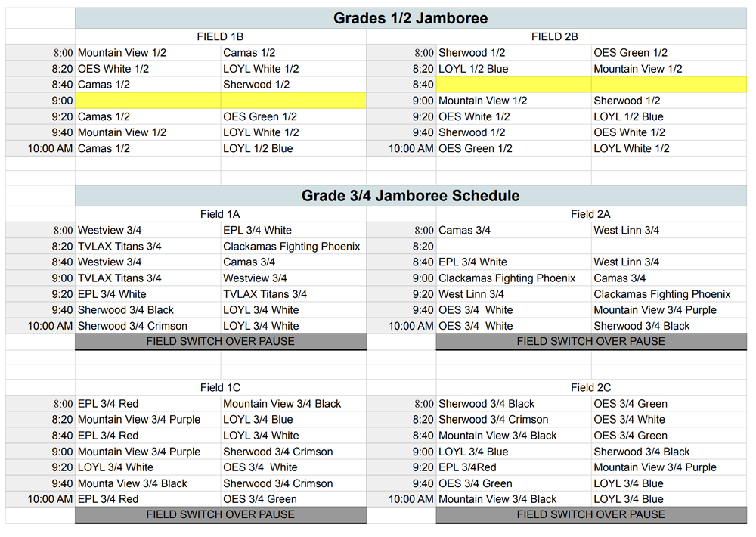The width and height of the screenshot is (756, 537).
Task: Select the Field 2C section heading
Action: click(x=590, y=388)
